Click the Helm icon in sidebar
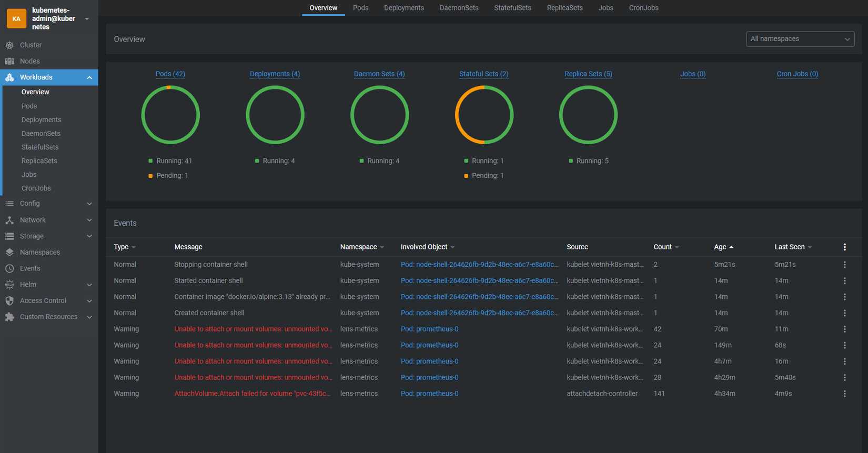The image size is (868, 453). coord(9,285)
